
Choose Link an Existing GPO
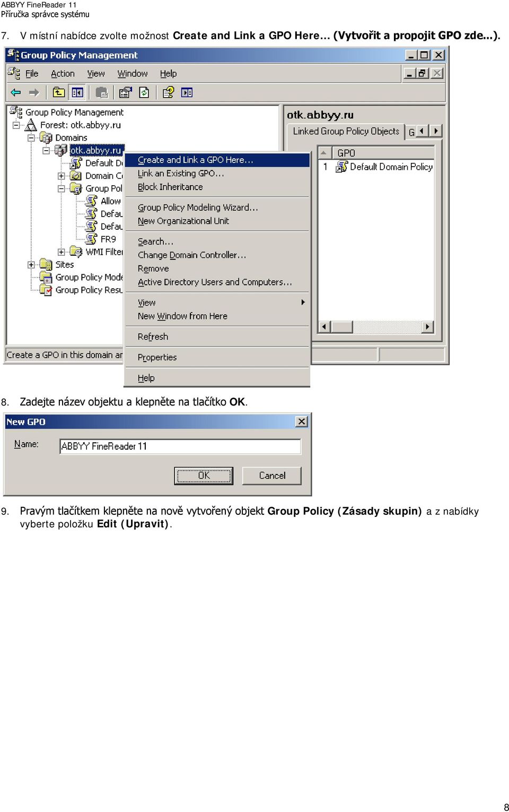pyautogui.click(x=217, y=174)
